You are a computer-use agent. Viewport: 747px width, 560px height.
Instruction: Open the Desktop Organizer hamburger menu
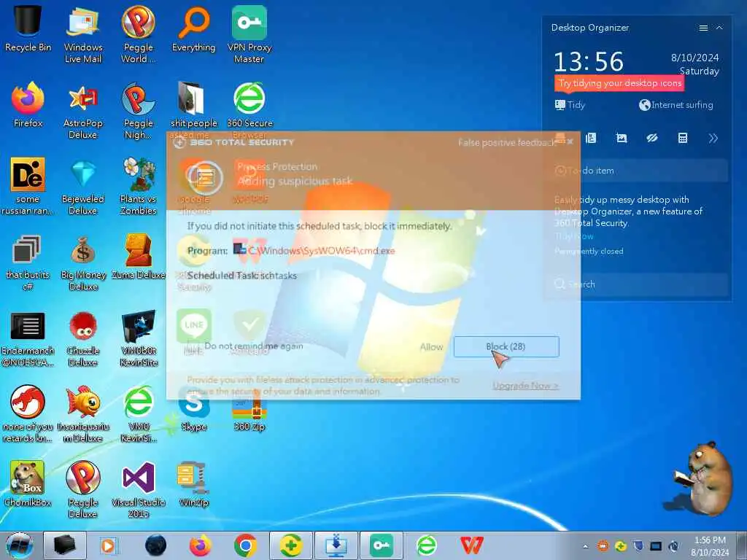click(x=703, y=28)
